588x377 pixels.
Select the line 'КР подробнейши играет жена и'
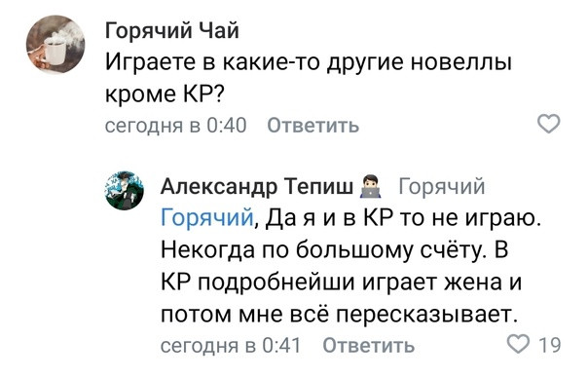pyautogui.click(x=342, y=282)
